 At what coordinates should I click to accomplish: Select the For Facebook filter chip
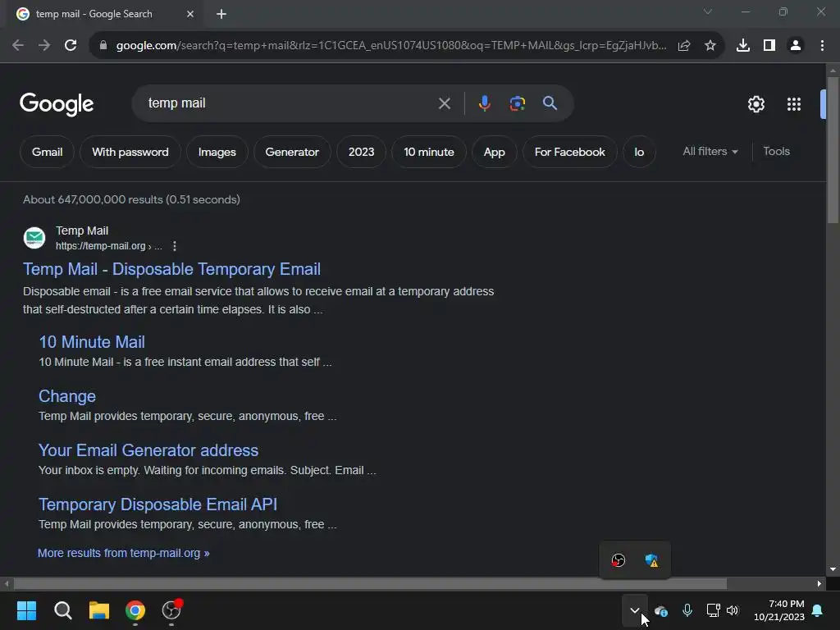coord(570,152)
